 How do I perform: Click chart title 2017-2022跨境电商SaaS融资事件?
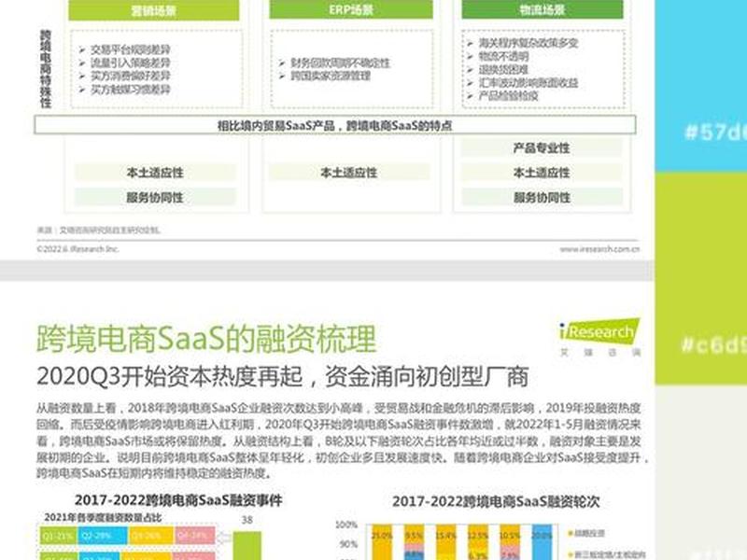point(178,500)
